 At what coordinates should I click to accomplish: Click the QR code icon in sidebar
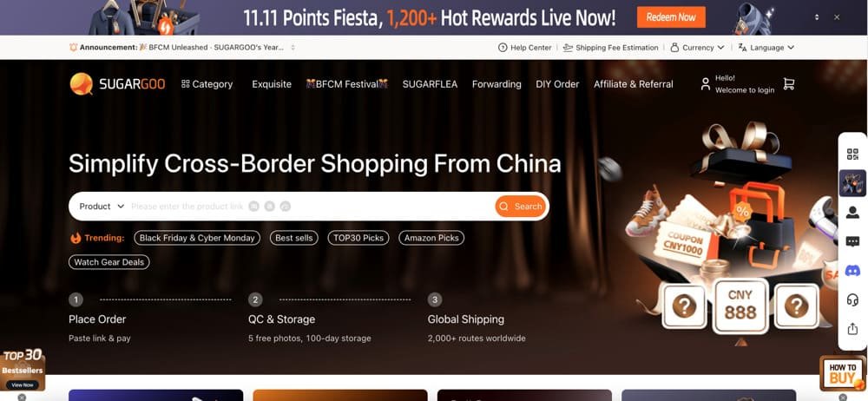852,154
